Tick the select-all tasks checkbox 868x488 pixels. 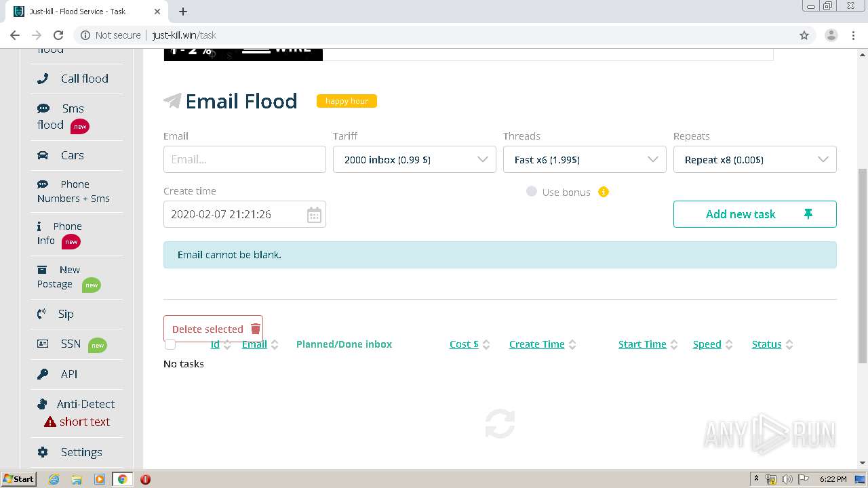click(170, 344)
